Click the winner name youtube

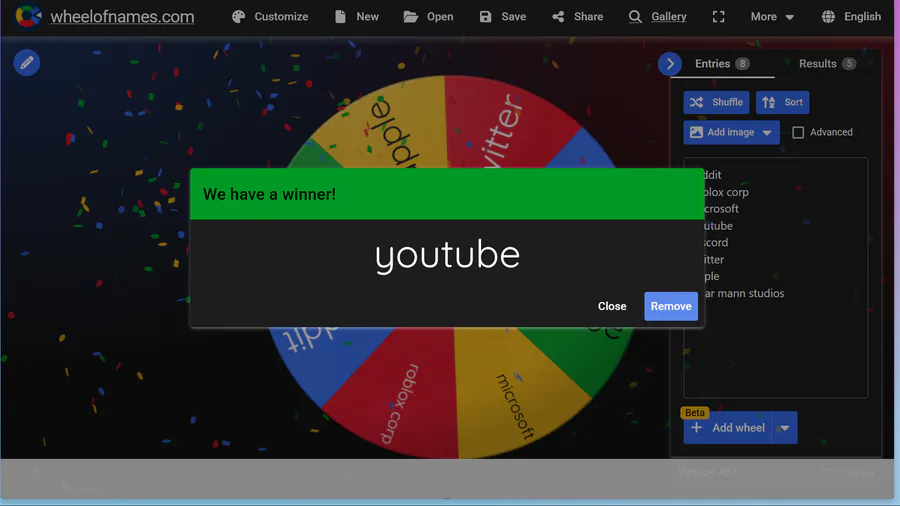point(447,255)
